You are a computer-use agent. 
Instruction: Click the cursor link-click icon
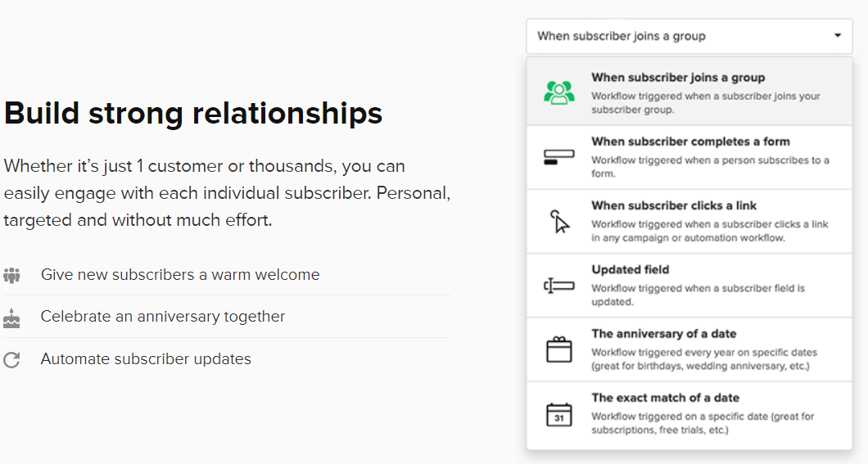tap(559, 221)
